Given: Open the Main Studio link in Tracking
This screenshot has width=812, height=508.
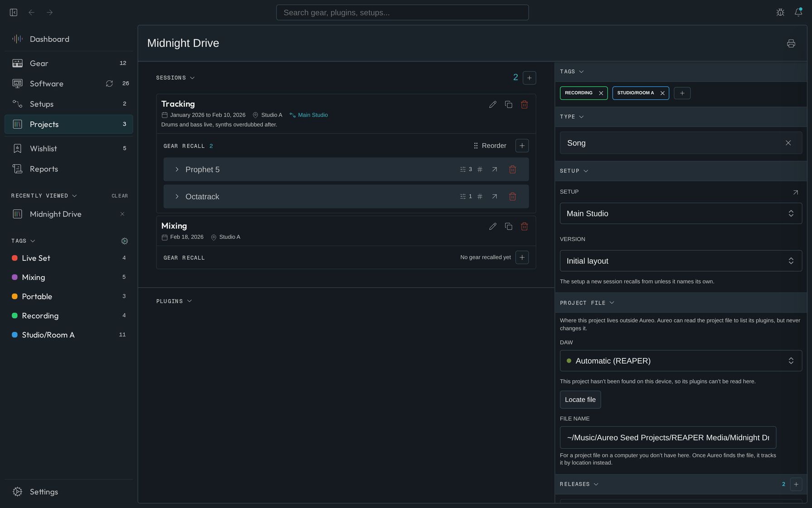Looking at the screenshot, I should 309,115.
